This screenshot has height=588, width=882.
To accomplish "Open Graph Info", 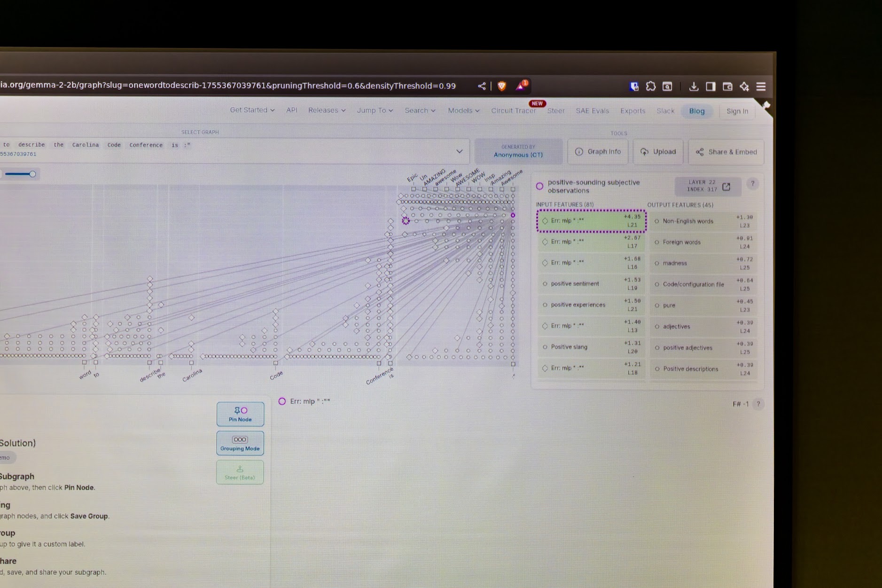I will click(x=598, y=152).
